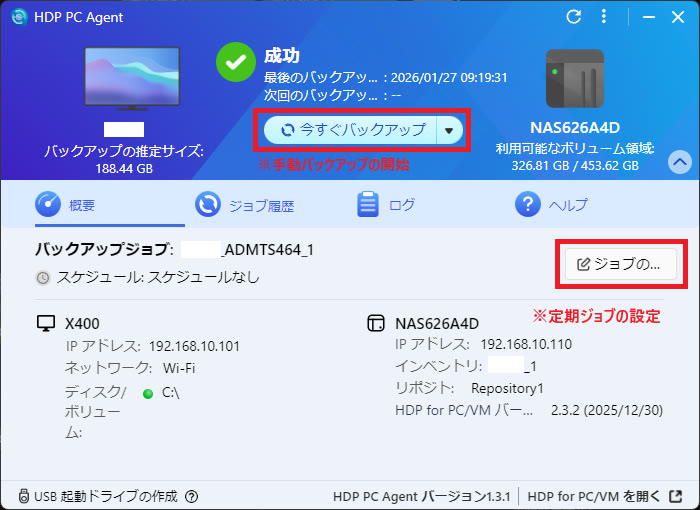Click the HDP PC Agent logo icon
The width and height of the screenshot is (700, 510).
[17, 17]
